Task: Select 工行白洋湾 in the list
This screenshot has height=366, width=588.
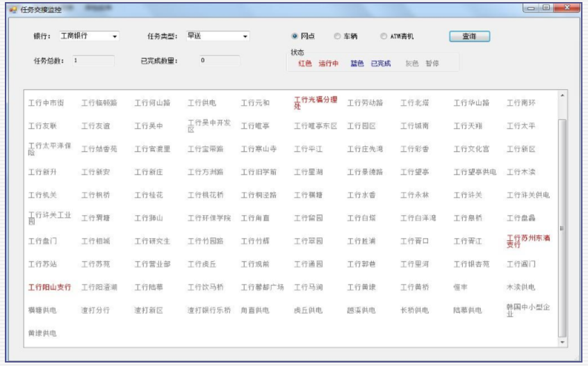Action: (x=418, y=218)
